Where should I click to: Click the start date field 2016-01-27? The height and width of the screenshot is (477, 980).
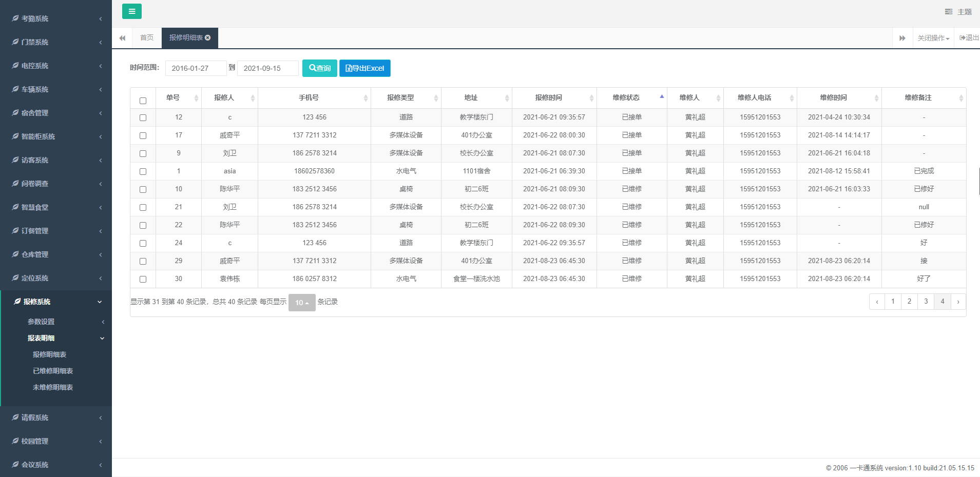pyautogui.click(x=196, y=68)
